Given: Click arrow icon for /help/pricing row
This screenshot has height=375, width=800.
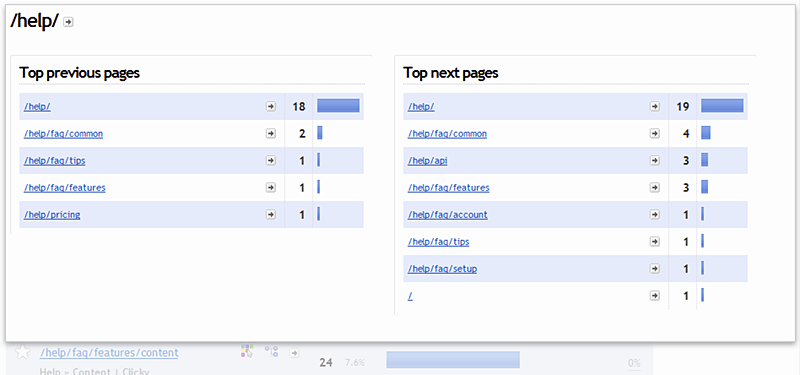Looking at the screenshot, I should pyautogui.click(x=271, y=215).
